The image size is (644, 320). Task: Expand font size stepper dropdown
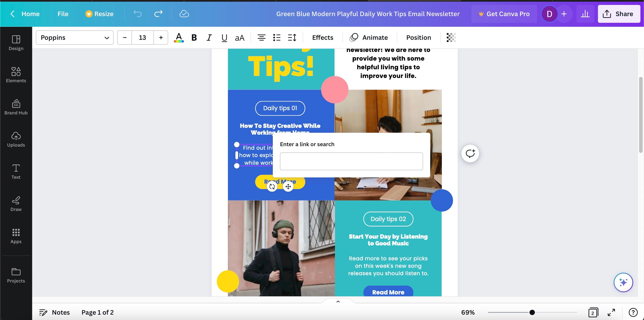pyautogui.click(x=142, y=37)
